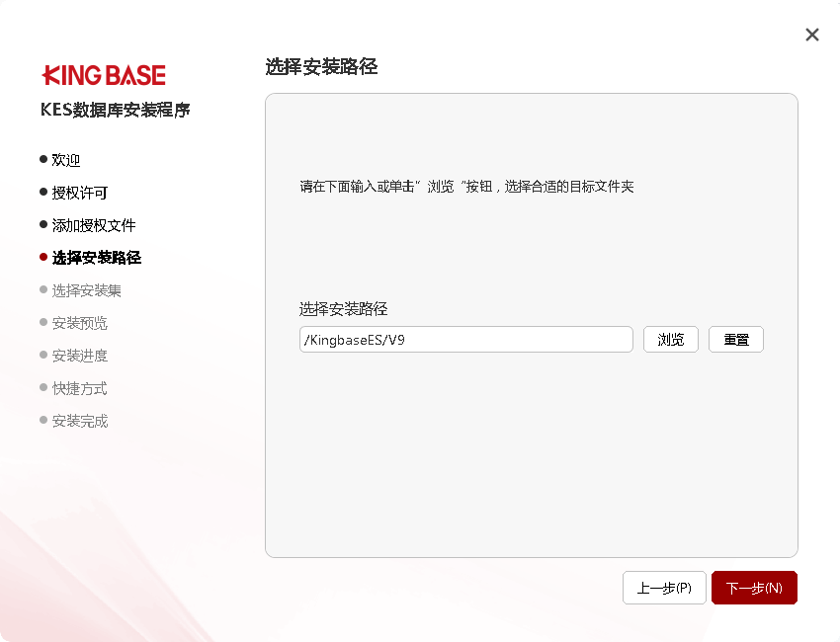Reset the path with 重置 button
Image resolution: width=840 pixels, height=642 pixels.
pyautogui.click(x=736, y=340)
